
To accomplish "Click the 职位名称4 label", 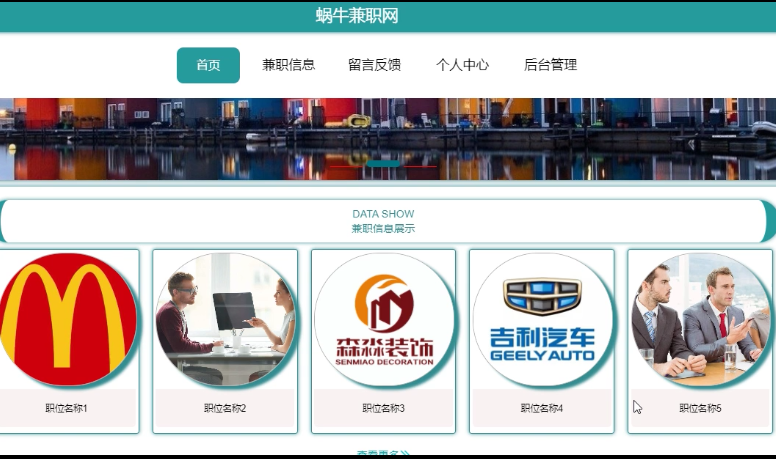I will click(542, 408).
